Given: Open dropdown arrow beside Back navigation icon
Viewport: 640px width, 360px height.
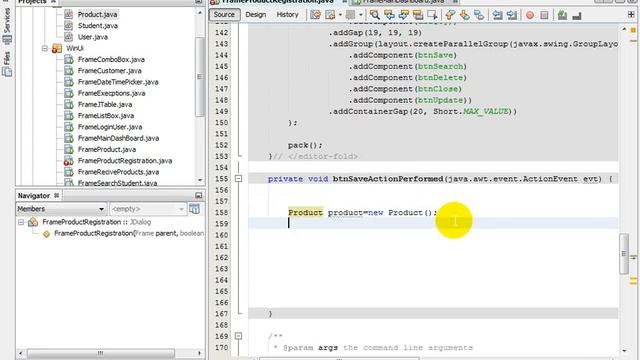Looking at the screenshot, I should 340,15.
